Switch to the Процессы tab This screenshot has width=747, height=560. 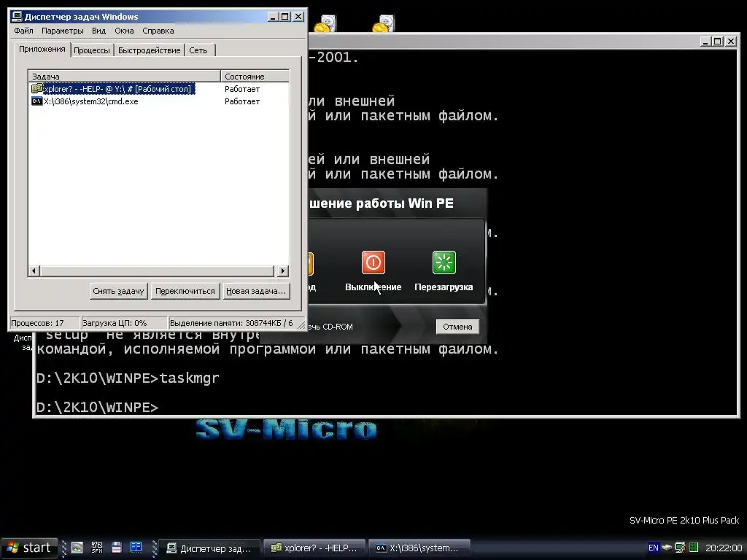91,50
